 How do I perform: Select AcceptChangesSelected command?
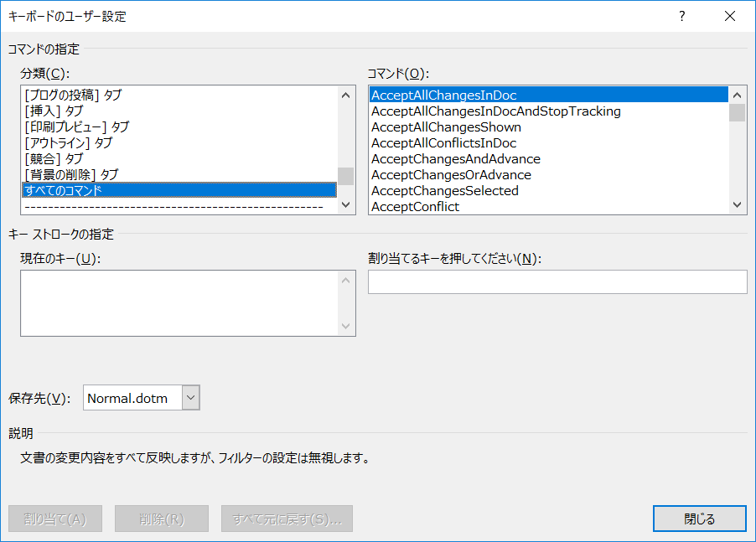444,191
